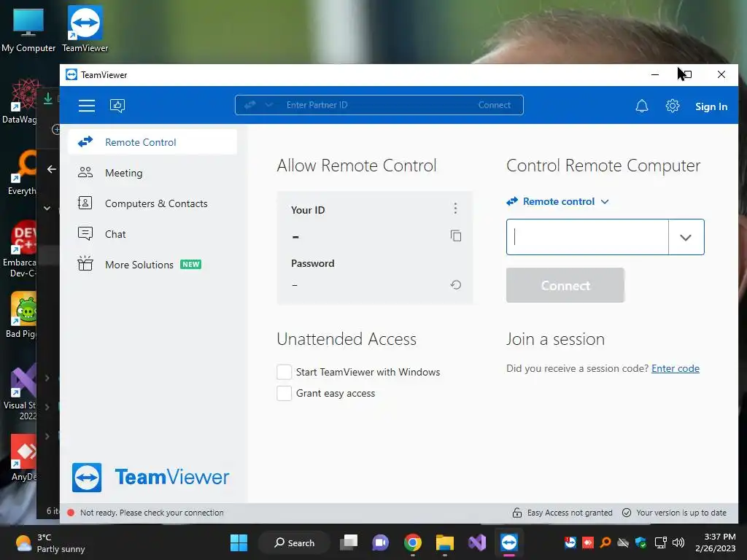The height and width of the screenshot is (560, 747).
Task: Click the Enter code link
Action: coord(675,368)
